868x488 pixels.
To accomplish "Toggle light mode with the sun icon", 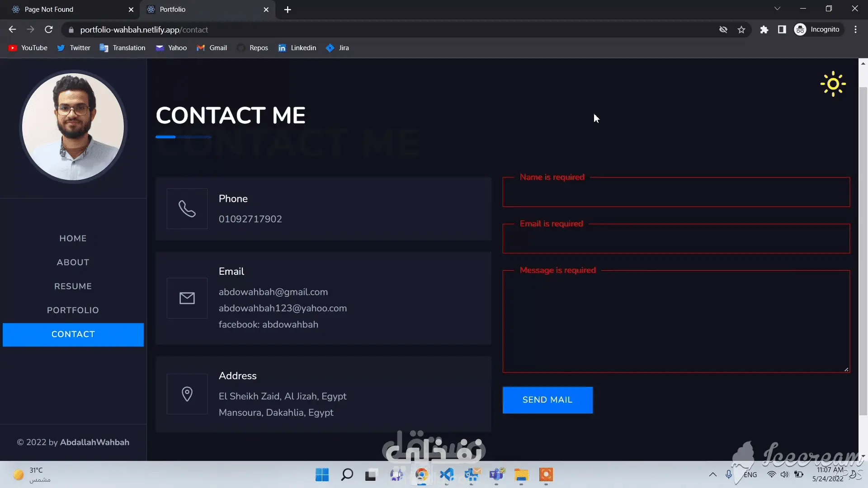I will (833, 84).
